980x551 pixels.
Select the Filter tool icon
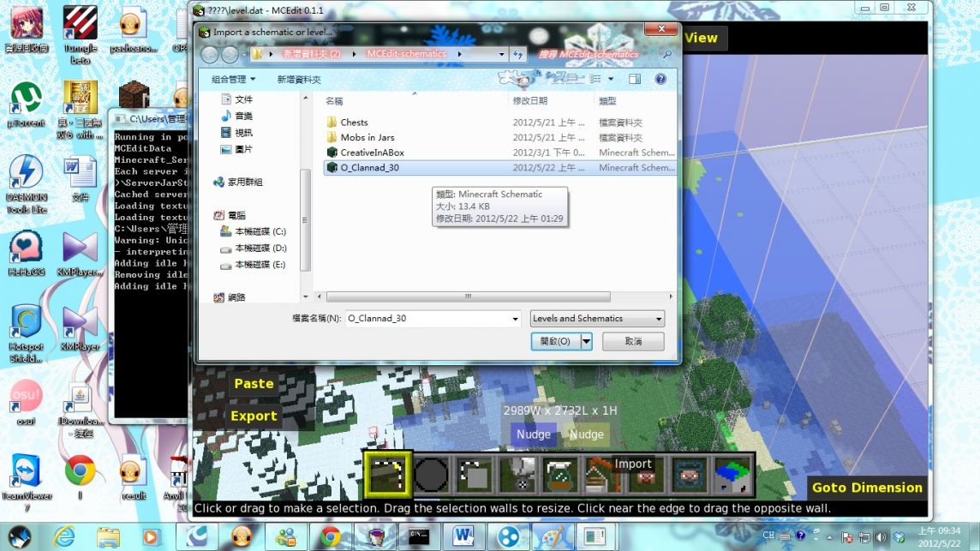(561, 473)
